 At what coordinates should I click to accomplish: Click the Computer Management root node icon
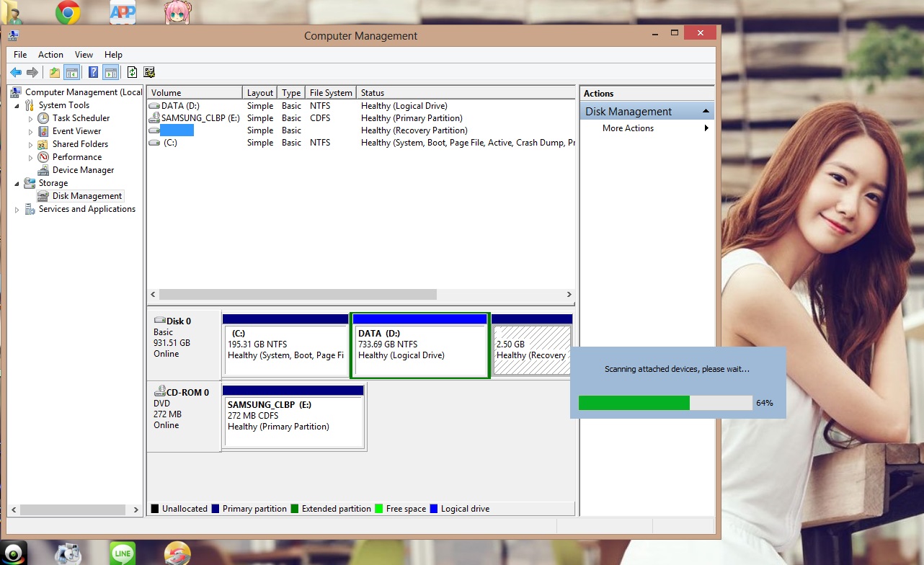17,92
